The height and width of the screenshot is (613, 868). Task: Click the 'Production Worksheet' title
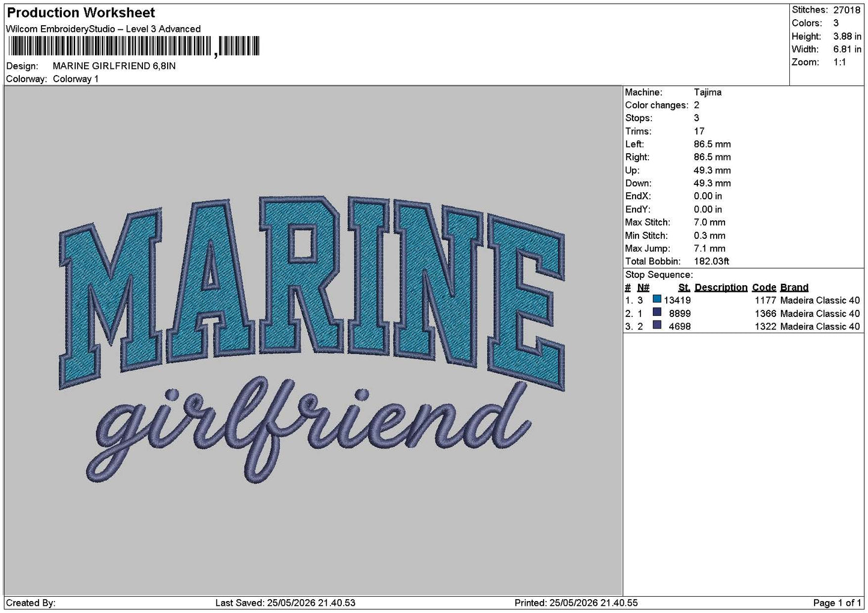click(x=81, y=13)
